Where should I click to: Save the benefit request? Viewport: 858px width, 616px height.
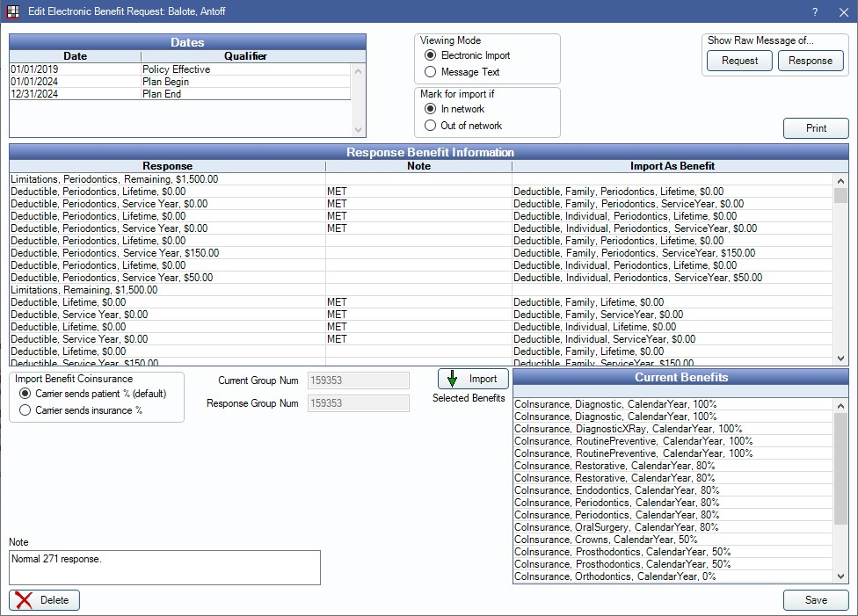815,600
